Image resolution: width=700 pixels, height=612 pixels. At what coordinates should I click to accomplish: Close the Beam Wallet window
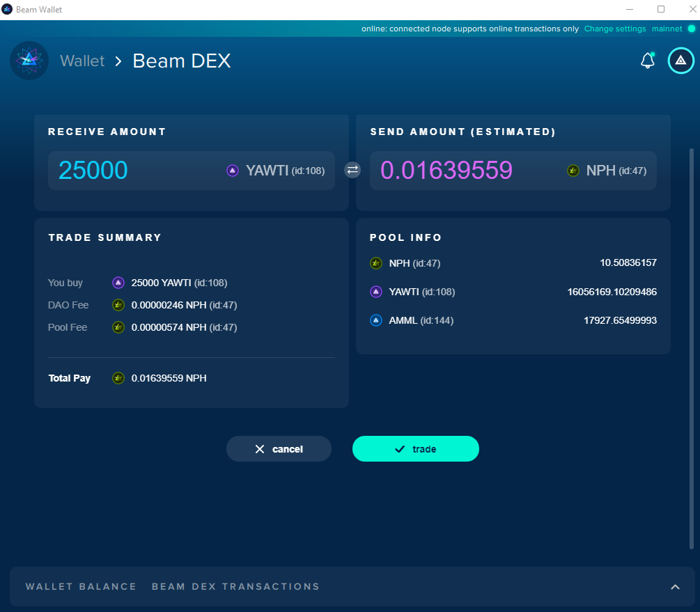pos(692,9)
